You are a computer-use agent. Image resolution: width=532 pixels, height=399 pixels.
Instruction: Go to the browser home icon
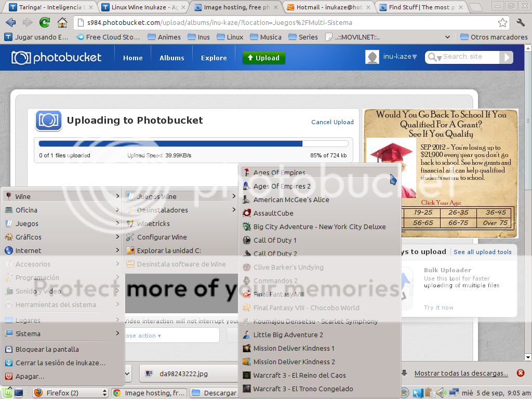pos(62,22)
